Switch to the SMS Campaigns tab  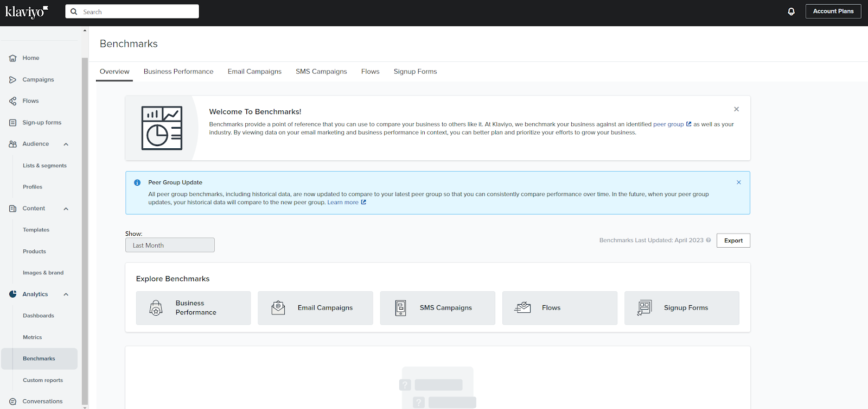pos(321,72)
